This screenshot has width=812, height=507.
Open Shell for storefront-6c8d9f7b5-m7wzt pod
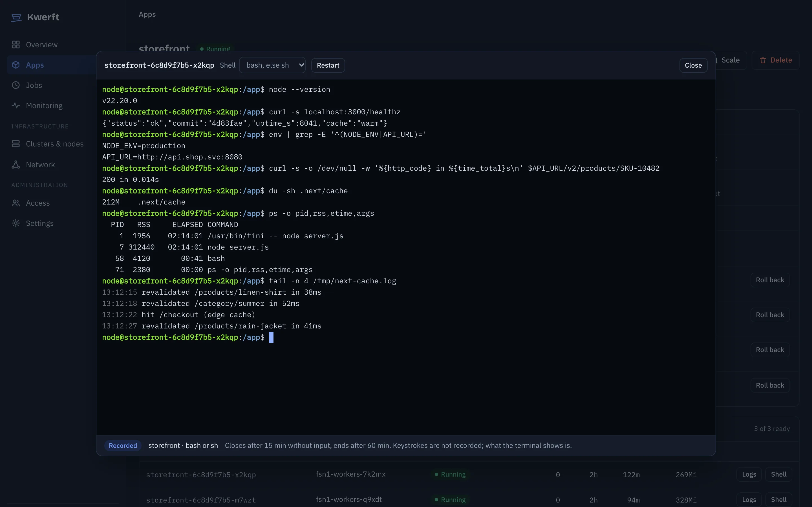(x=778, y=500)
